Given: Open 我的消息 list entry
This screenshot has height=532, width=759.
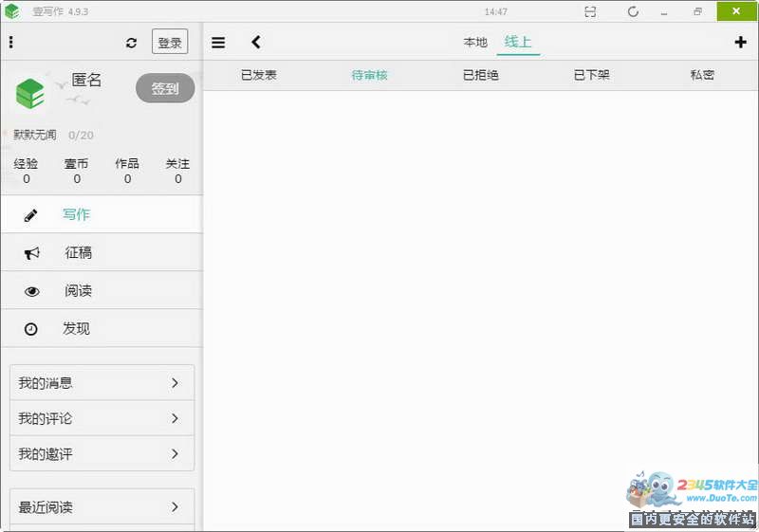Looking at the screenshot, I should (x=102, y=383).
